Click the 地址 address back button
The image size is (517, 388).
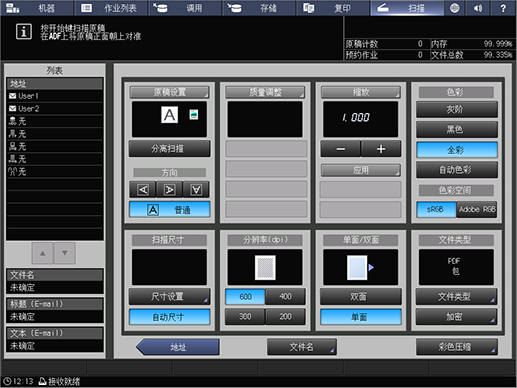pos(178,347)
